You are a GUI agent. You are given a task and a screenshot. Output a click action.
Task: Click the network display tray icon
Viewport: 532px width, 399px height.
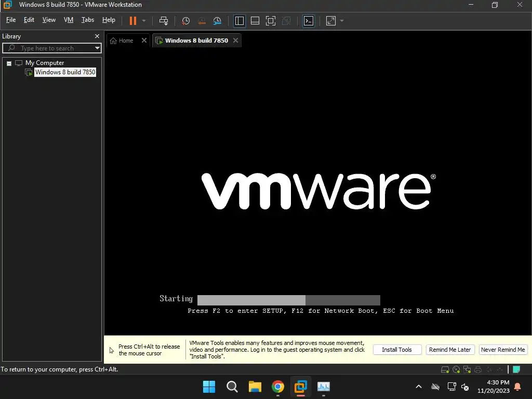pos(451,387)
